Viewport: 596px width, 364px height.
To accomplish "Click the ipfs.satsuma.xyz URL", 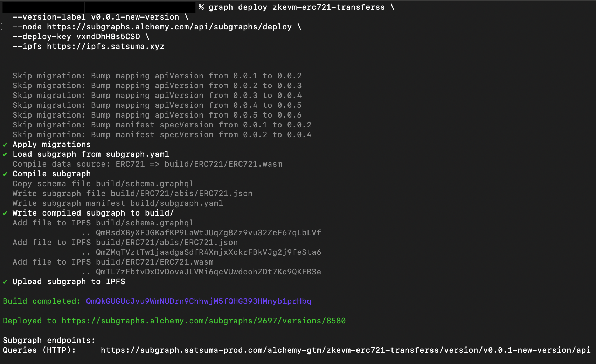I will [x=105, y=47].
